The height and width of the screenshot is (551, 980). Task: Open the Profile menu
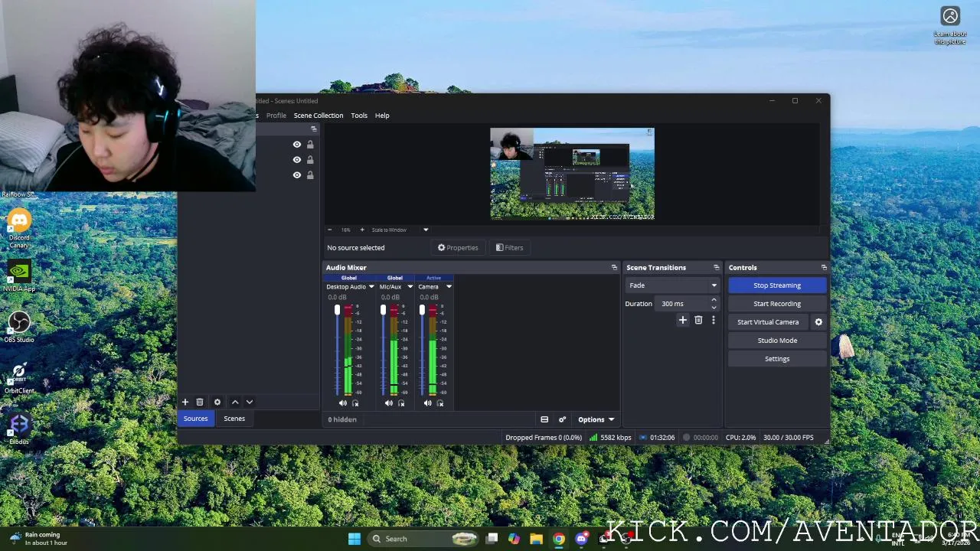point(276,116)
